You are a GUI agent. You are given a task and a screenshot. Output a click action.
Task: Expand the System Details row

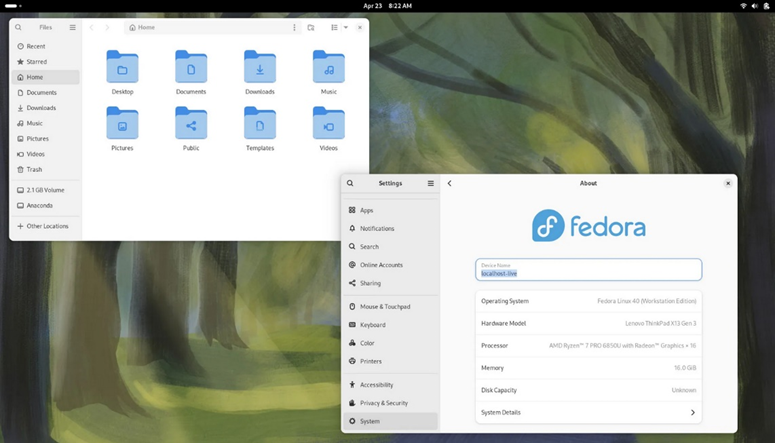(588, 412)
